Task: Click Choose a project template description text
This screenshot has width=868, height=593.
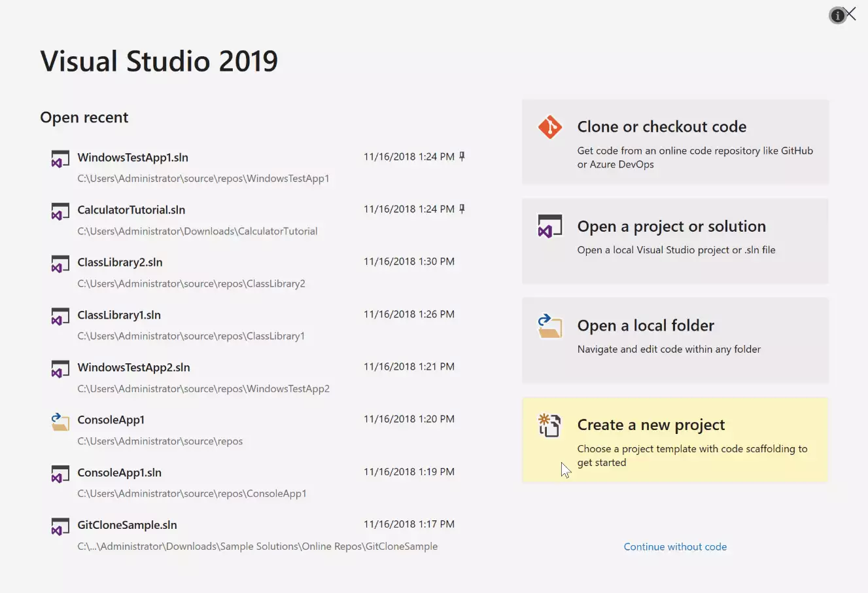Action: [692, 456]
